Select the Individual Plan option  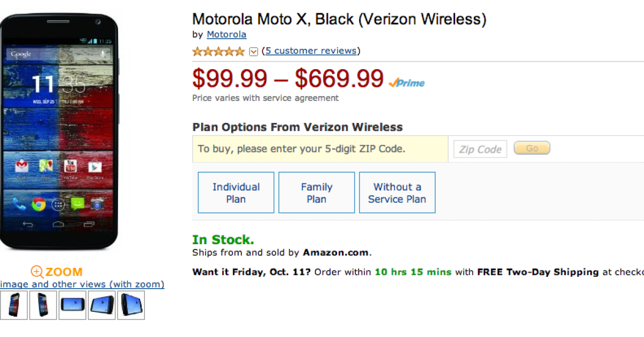[x=236, y=193]
